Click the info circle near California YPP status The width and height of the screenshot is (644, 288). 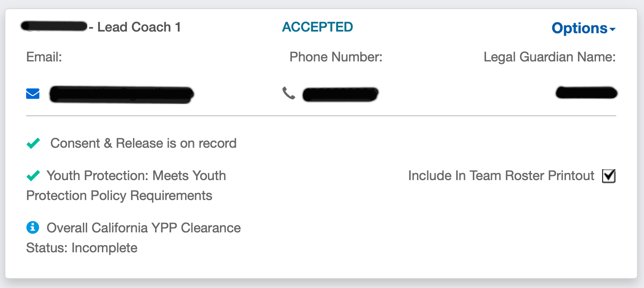(x=33, y=227)
